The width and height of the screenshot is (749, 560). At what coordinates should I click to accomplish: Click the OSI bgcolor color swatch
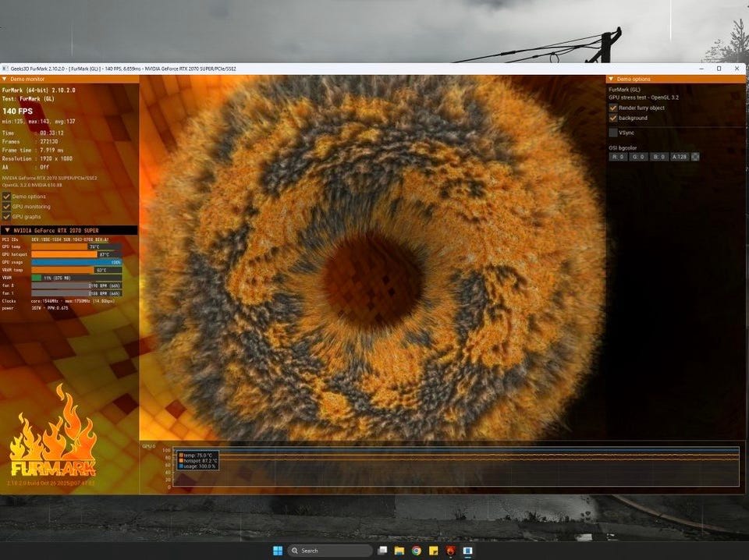coord(695,157)
